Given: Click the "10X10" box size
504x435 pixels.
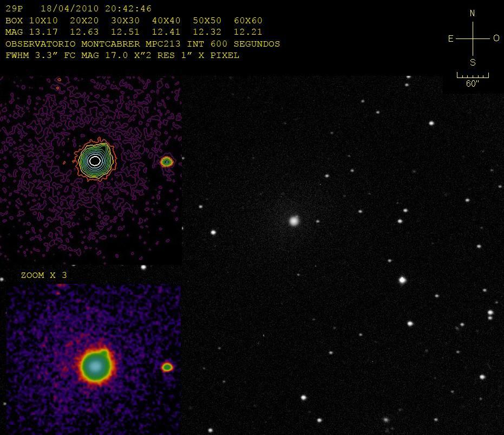Looking at the screenshot, I should click(x=43, y=21).
